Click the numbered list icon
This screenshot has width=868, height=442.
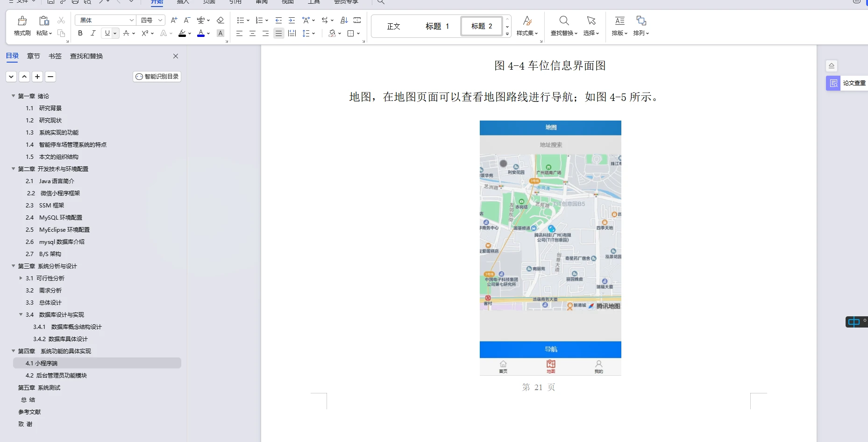pyautogui.click(x=259, y=20)
